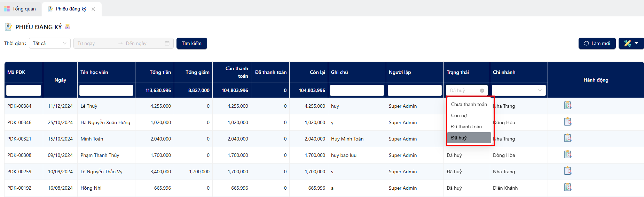This screenshot has height=197, width=644.
Task: Click branch Diên Khánh
Action: (505, 188)
